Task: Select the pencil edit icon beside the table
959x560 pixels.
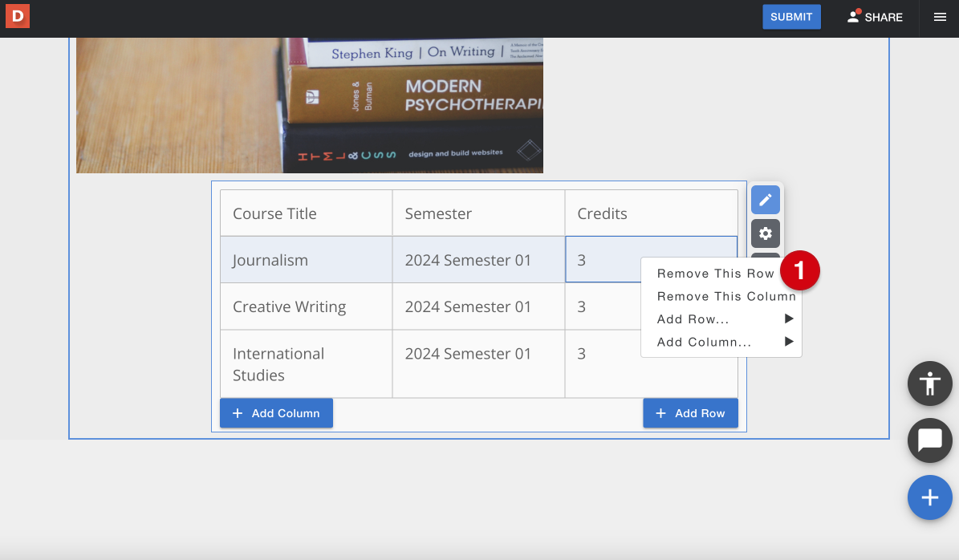Action: (765, 199)
